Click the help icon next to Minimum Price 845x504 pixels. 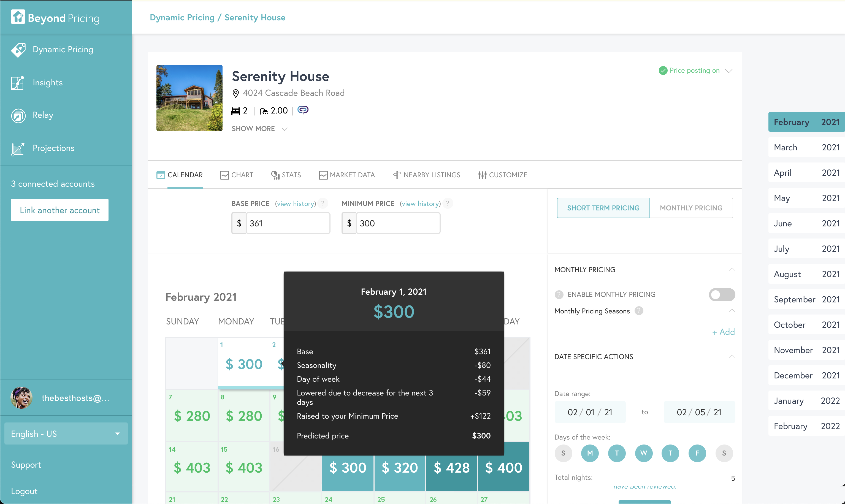click(448, 204)
